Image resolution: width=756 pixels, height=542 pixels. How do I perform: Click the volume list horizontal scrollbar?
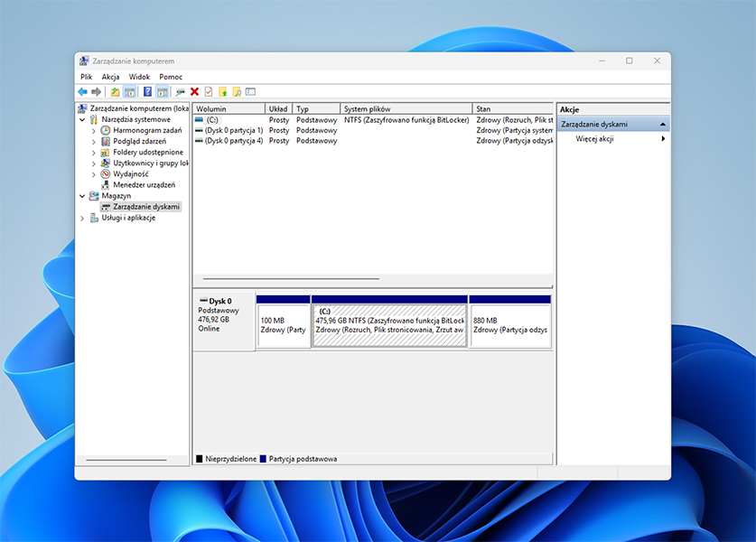pyautogui.click(x=291, y=279)
